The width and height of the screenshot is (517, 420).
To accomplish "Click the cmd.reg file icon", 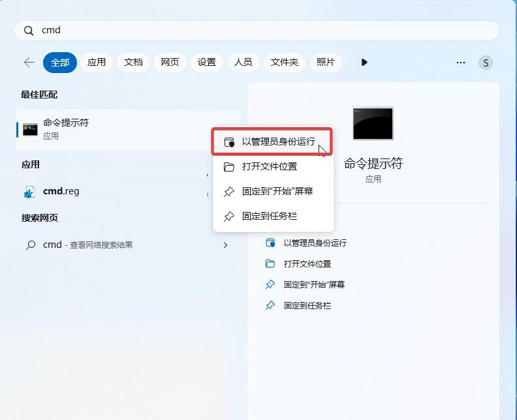I will (29, 192).
